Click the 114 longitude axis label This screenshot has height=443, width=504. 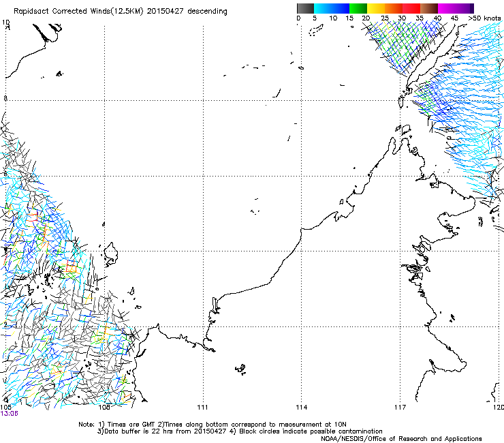pyautogui.click(x=301, y=408)
